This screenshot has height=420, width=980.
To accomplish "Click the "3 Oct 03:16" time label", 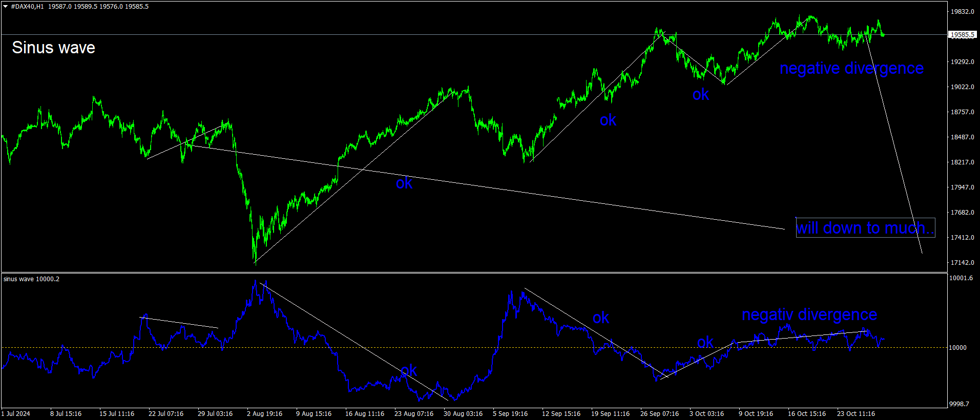I will [x=707, y=414].
